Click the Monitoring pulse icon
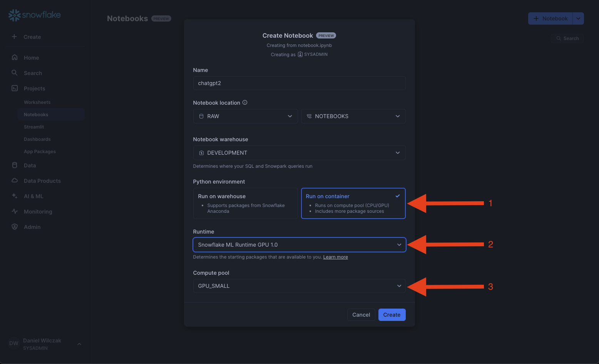The width and height of the screenshot is (599, 364). [15, 211]
